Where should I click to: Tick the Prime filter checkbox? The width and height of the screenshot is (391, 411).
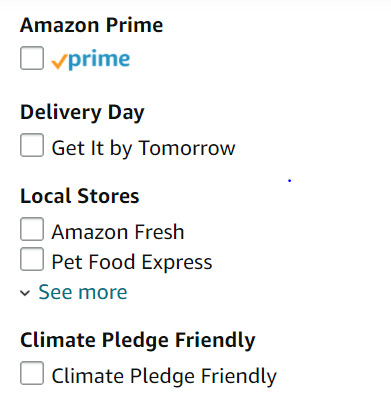point(32,58)
